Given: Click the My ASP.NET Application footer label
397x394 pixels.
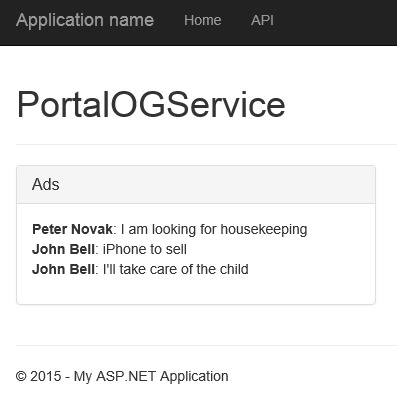Looking at the screenshot, I should [151, 376].
